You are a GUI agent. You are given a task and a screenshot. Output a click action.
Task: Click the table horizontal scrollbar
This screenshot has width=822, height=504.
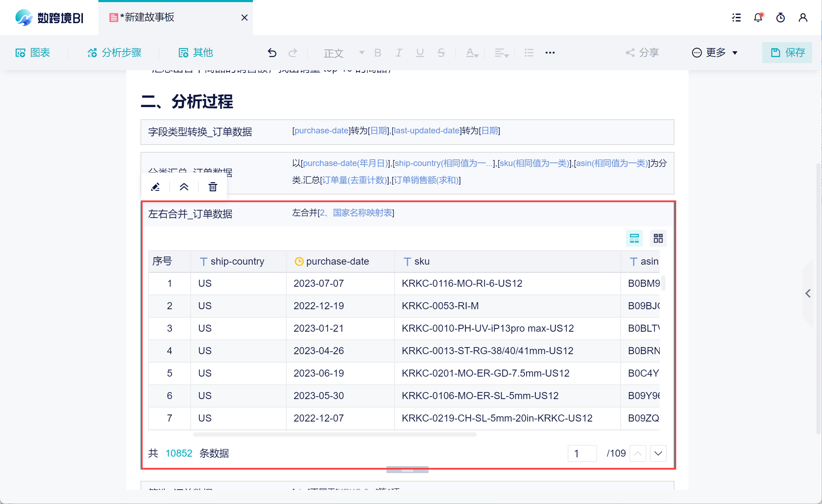334,435
